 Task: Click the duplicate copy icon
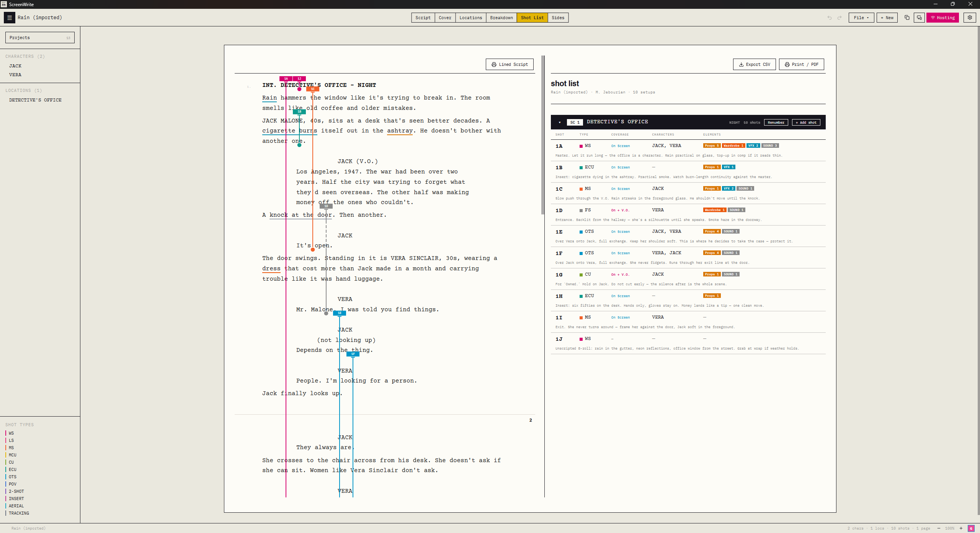[907, 18]
